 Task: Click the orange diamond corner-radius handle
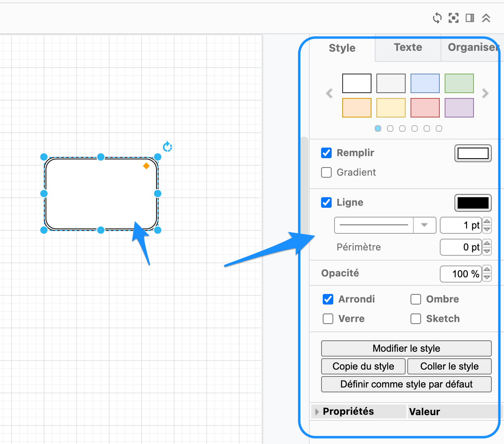pyautogui.click(x=146, y=166)
